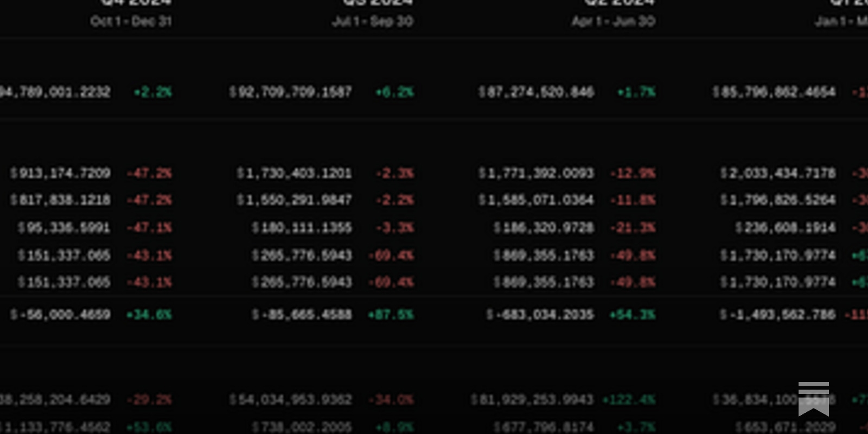The image size is (868, 434).
Task: Click the -3.3% change value
Action: 395,227
